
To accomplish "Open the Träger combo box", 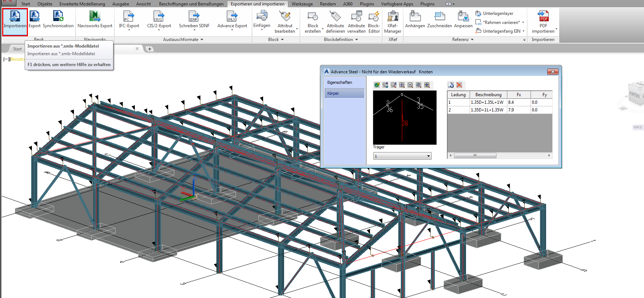I will pyautogui.click(x=402, y=156).
